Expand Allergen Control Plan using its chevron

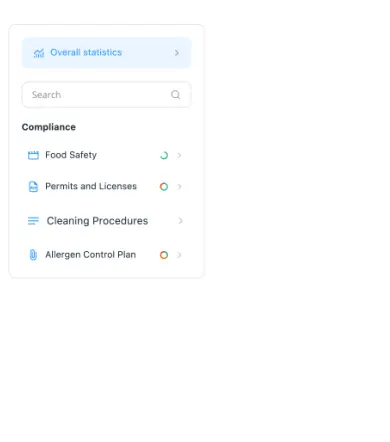click(x=179, y=255)
